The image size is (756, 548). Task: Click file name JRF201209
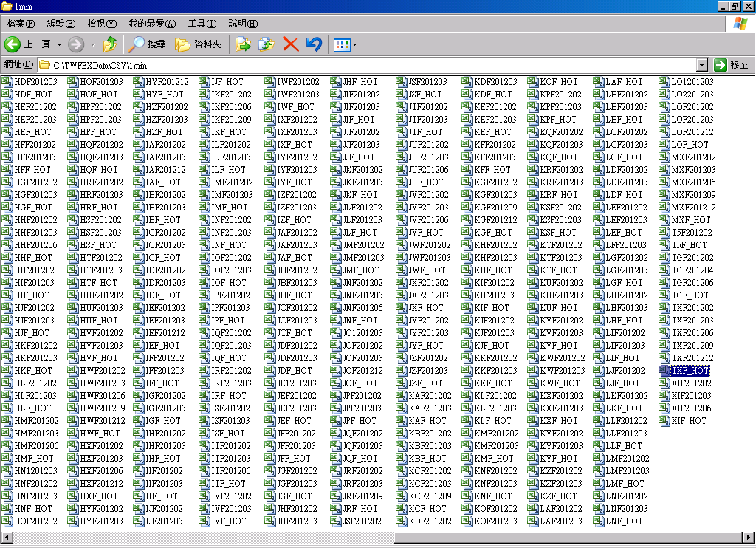(362, 496)
